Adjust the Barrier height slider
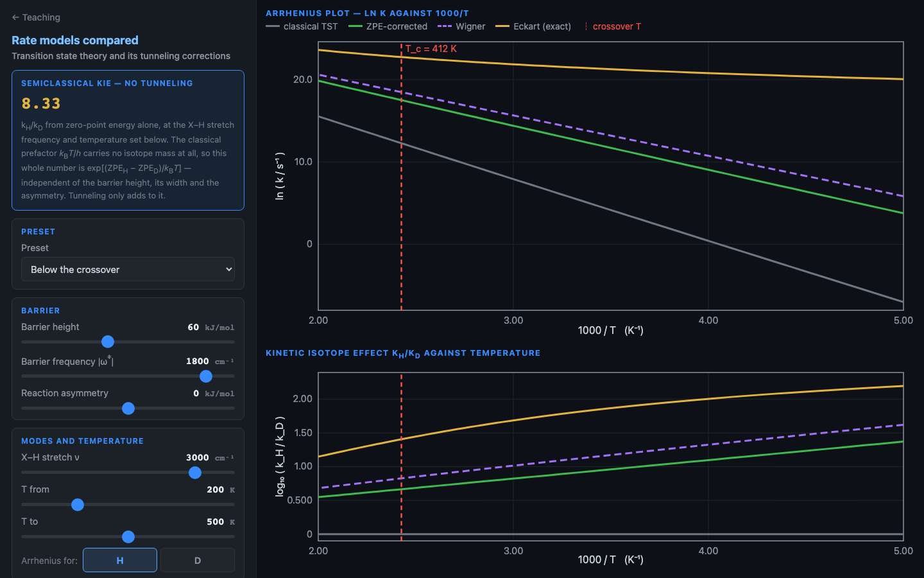The image size is (924, 578). (x=128, y=342)
